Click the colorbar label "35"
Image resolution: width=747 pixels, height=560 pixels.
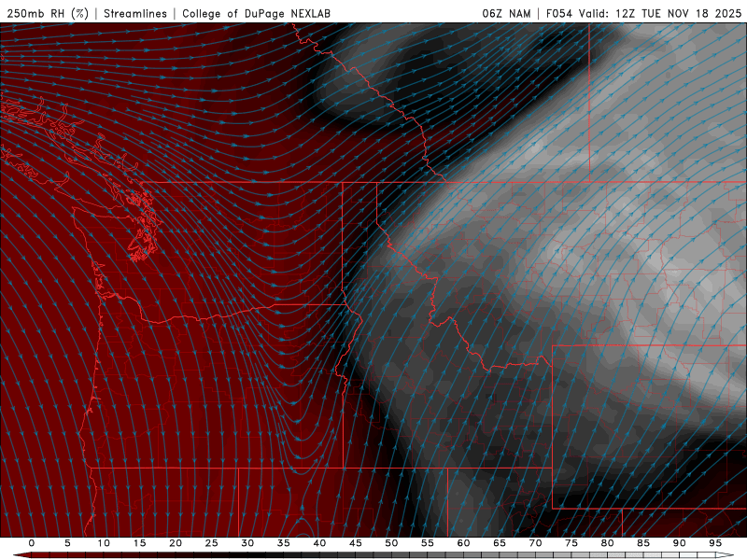point(284,543)
